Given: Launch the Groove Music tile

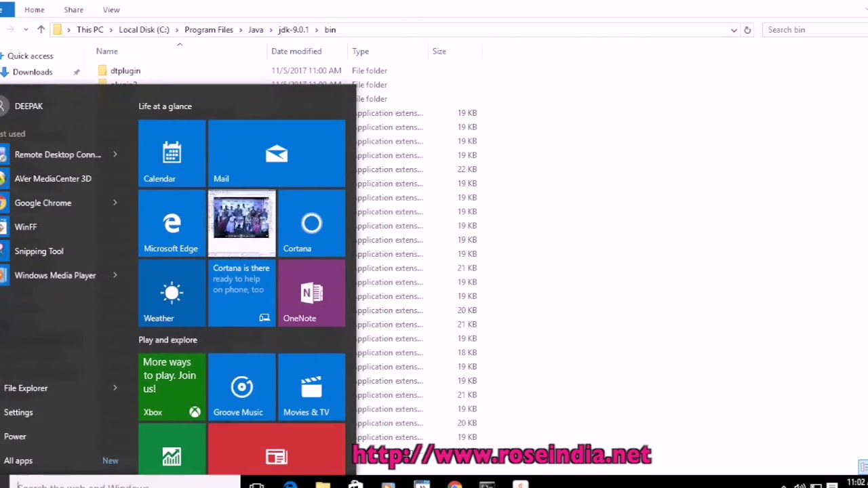Looking at the screenshot, I should coord(241,387).
